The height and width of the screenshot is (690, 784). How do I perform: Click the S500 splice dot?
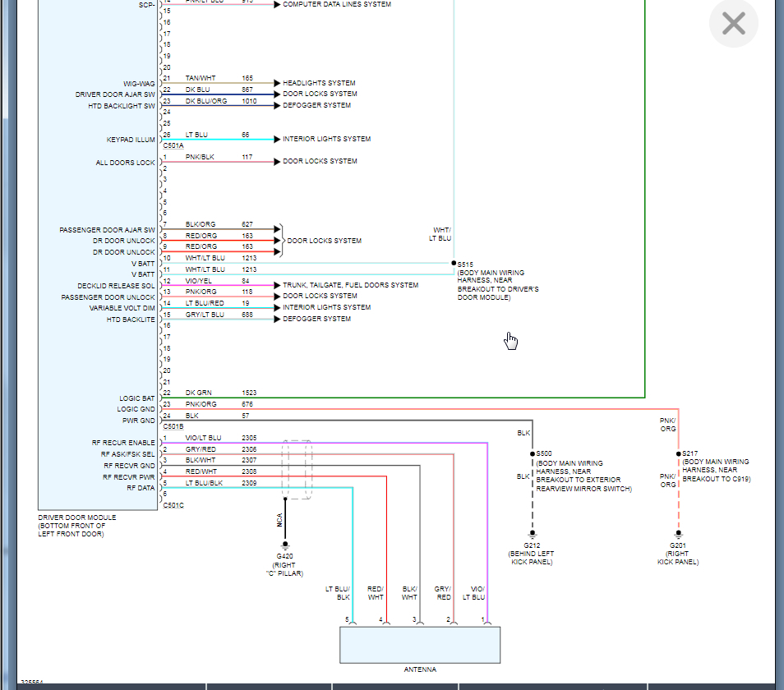532,453
